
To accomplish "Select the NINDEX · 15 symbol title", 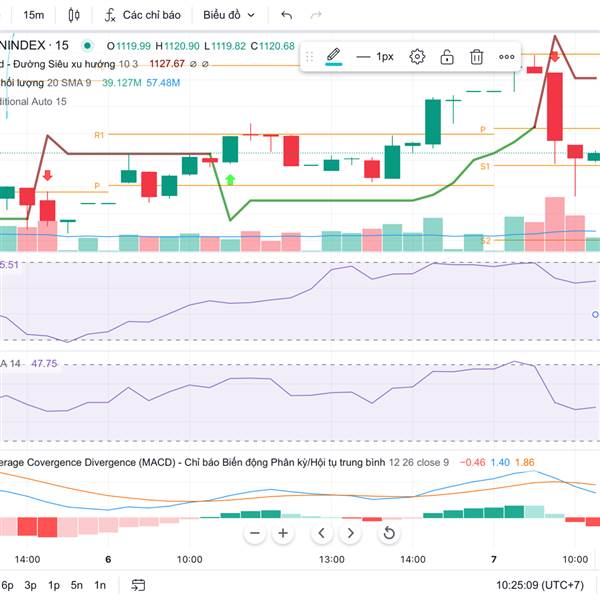I will coord(34,46).
